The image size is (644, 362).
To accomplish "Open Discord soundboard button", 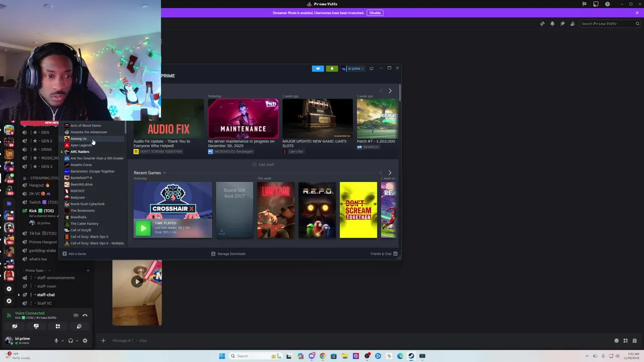I will click(x=79, y=326).
